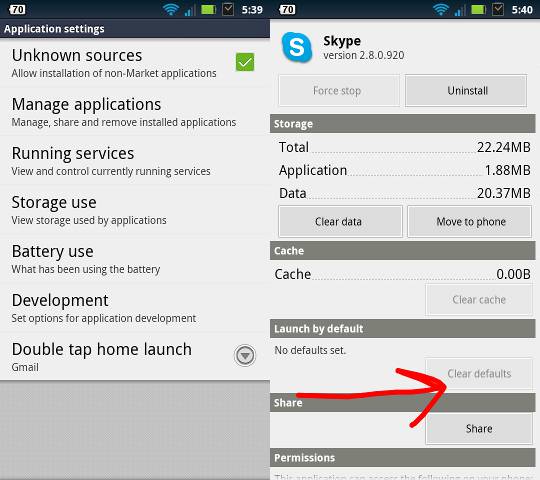Screen dimensions: 540x480
Task: Tap 'Manage, share and remove installed applications'
Action: tap(124, 122)
